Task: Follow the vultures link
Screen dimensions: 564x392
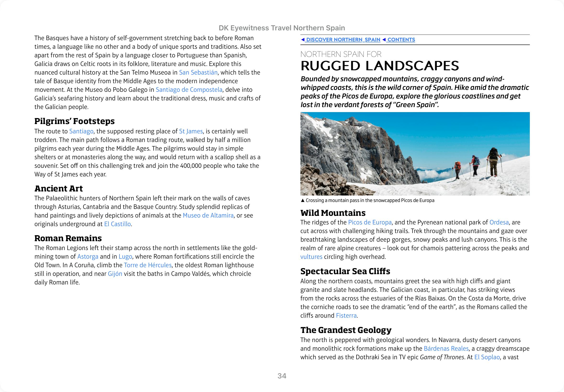Action: pos(311,257)
